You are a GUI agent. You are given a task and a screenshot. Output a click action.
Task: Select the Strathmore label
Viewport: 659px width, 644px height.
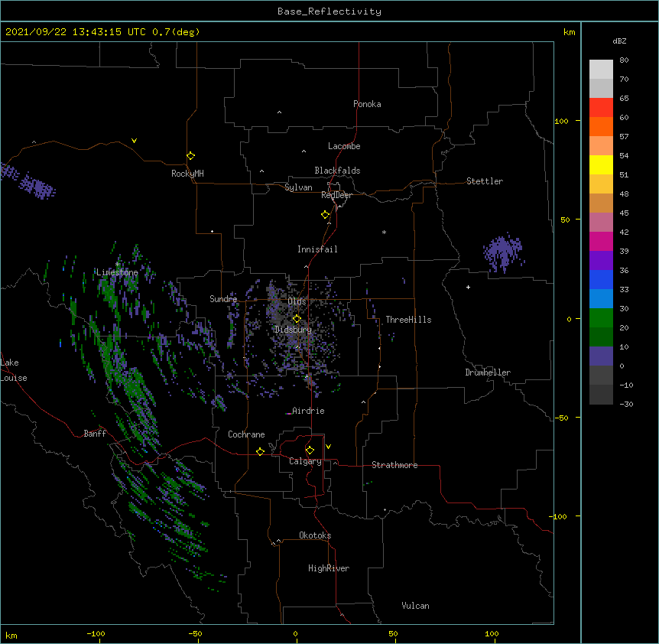click(x=394, y=465)
